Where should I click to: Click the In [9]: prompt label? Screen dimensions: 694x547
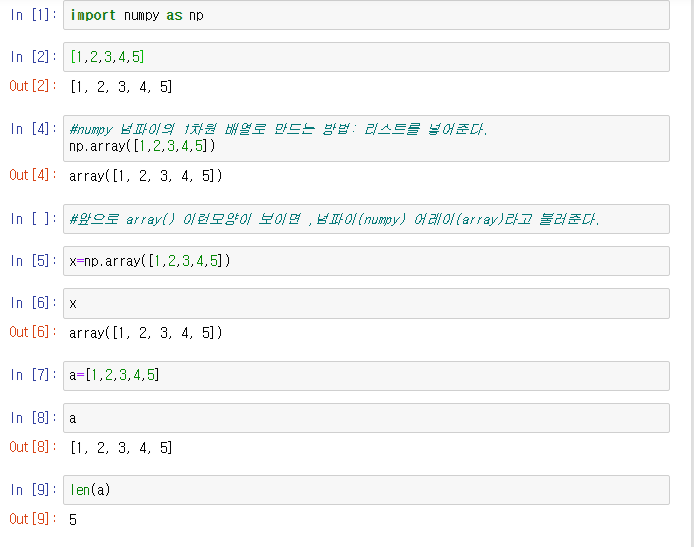tap(34, 489)
